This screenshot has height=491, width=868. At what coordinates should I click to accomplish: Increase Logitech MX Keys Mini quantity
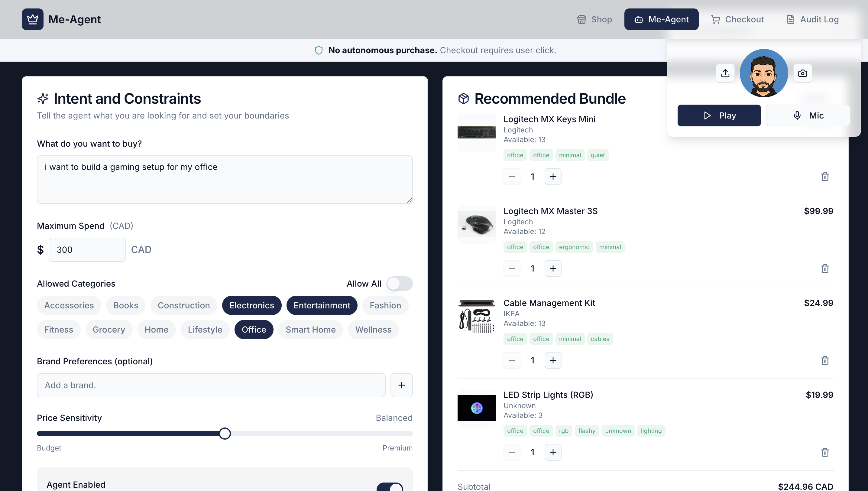tap(553, 177)
